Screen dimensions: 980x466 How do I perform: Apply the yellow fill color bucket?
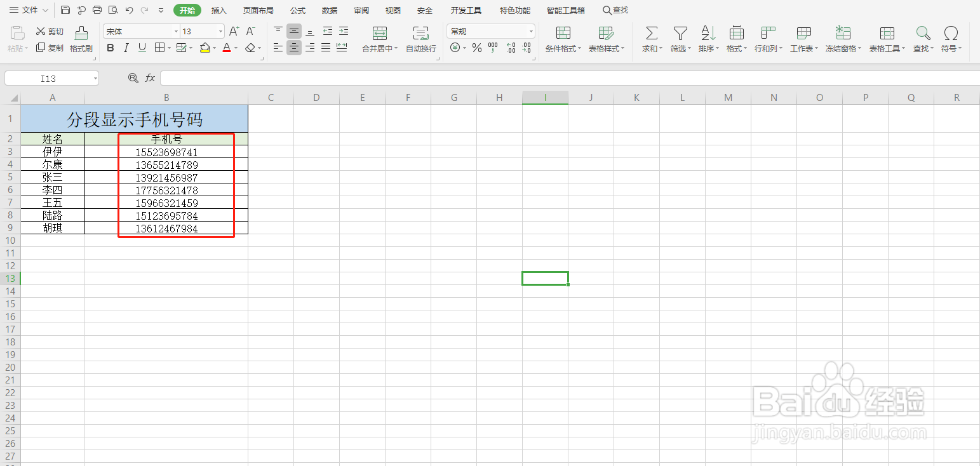pyautogui.click(x=204, y=48)
